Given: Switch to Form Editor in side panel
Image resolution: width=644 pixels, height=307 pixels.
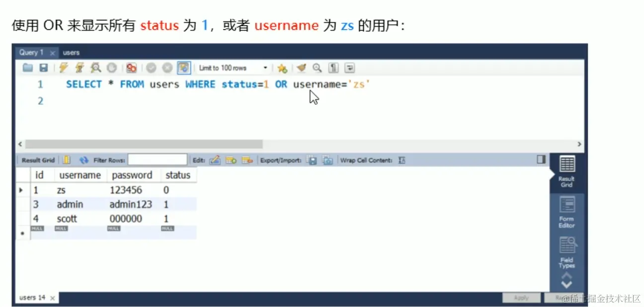Looking at the screenshot, I should [566, 212].
